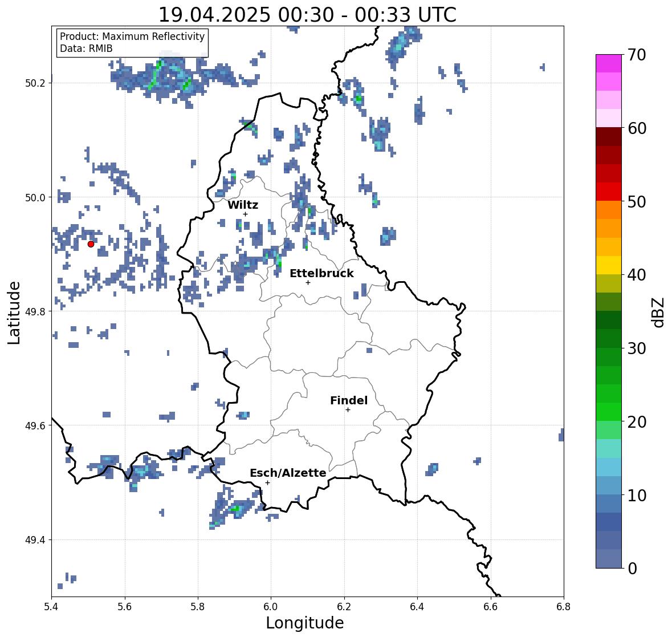Click the 40 label on the colorbar

tap(637, 275)
